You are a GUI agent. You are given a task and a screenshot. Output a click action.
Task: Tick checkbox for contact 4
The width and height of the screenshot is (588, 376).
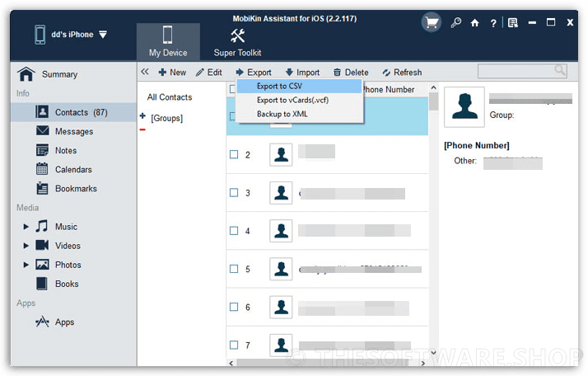tap(234, 231)
